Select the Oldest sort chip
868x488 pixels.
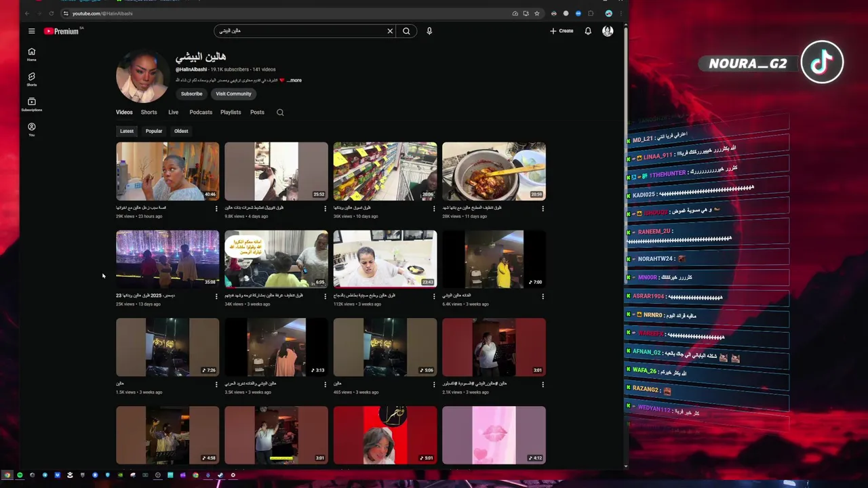coord(181,131)
